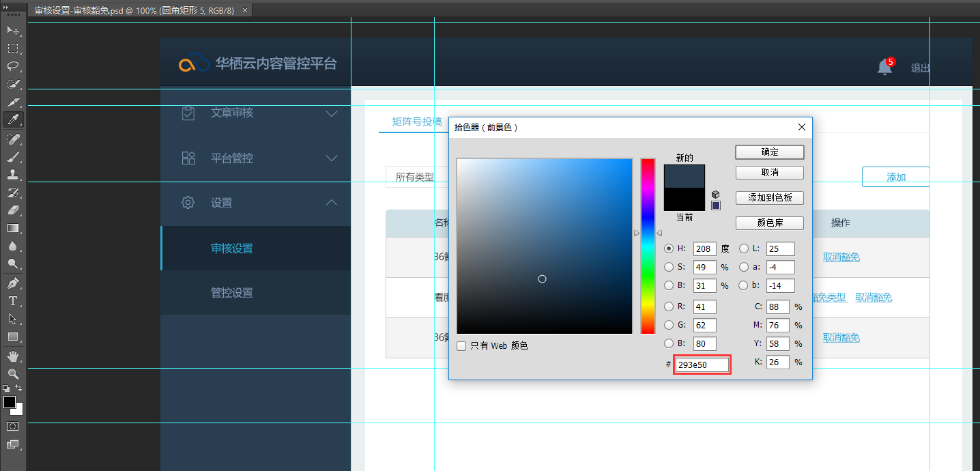Select the Horizontal Type tool
Screen dimensions: 980x471
(x=13, y=300)
